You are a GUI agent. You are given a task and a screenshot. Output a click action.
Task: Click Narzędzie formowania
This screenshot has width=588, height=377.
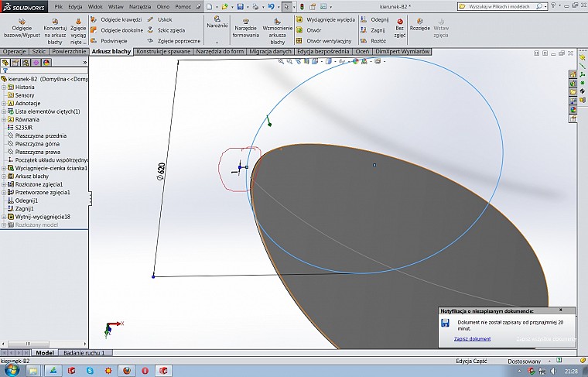[245, 28]
